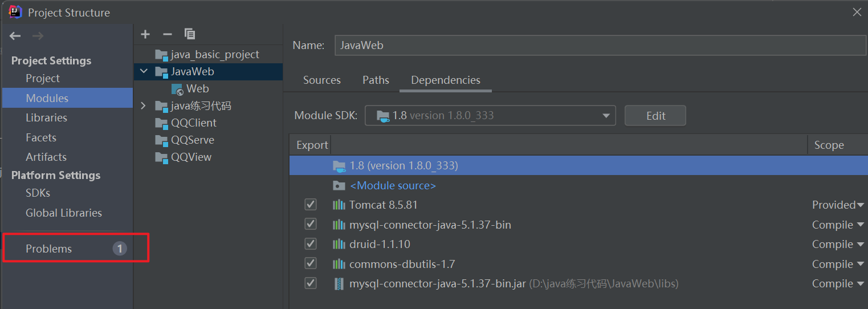Toggle export checkbox for druid-1.1.10
Image resolution: width=868 pixels, height=309 pixels.
click(311, 244)
